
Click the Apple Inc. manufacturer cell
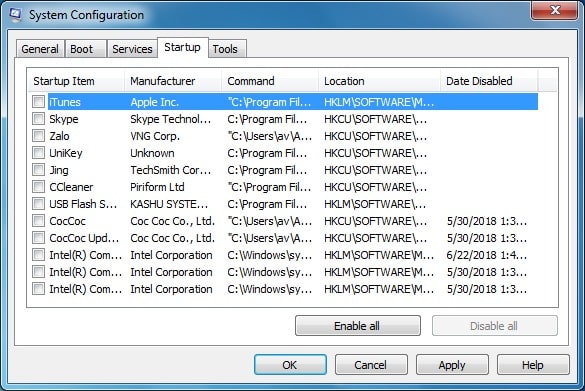point(154,102)
